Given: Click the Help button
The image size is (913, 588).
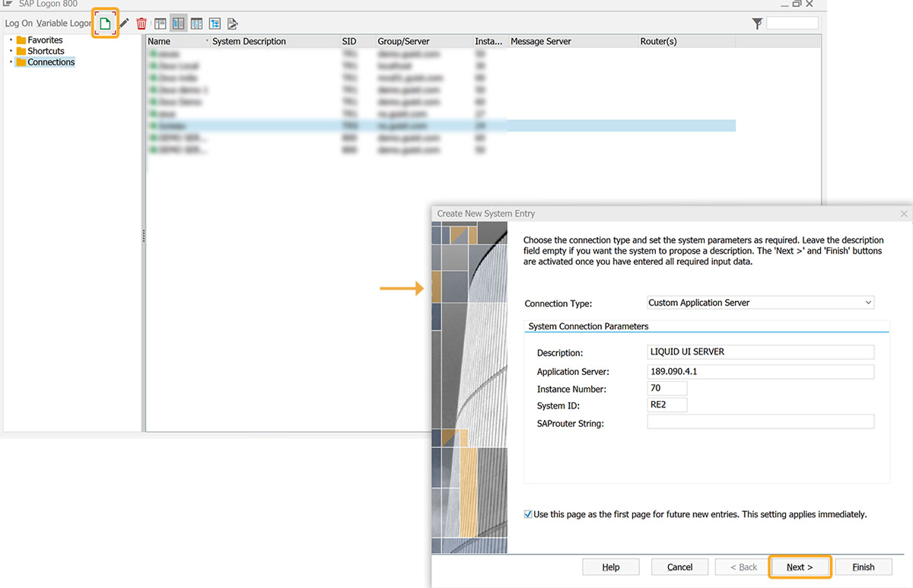Looking at the screenshot, I should pyautogui.click(x=611, y=567).
